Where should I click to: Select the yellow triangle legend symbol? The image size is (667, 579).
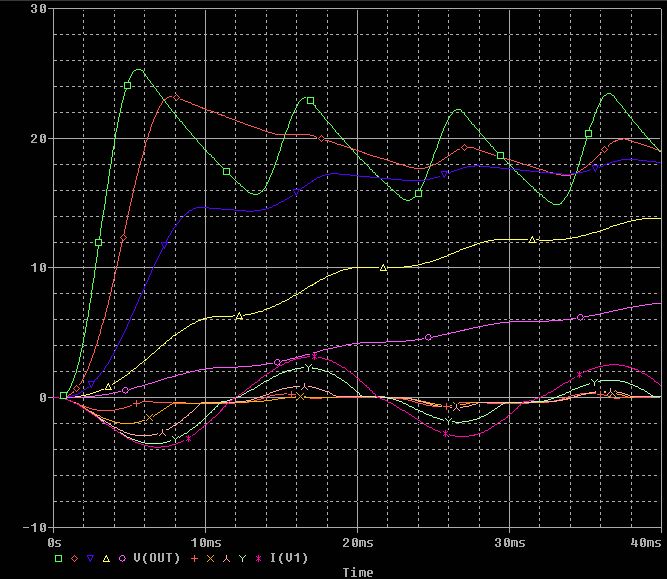pyautogui.click(x=106, y=559)
